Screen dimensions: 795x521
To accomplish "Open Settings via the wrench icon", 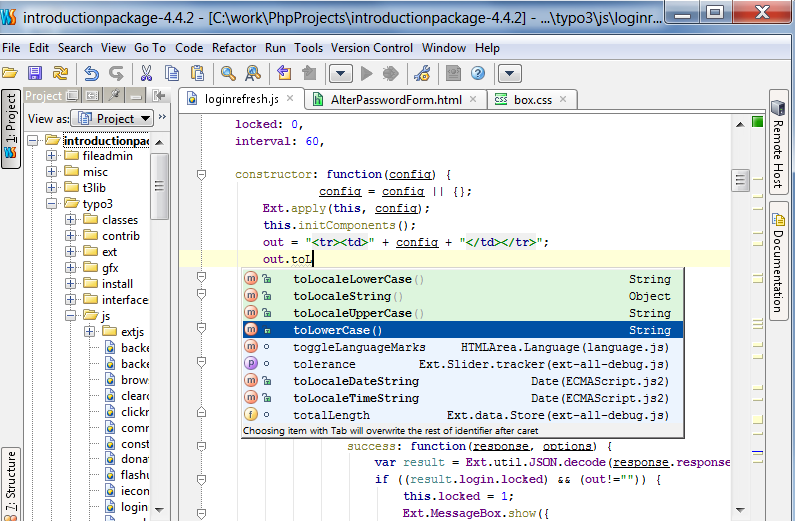I will (x=421, y=73).
